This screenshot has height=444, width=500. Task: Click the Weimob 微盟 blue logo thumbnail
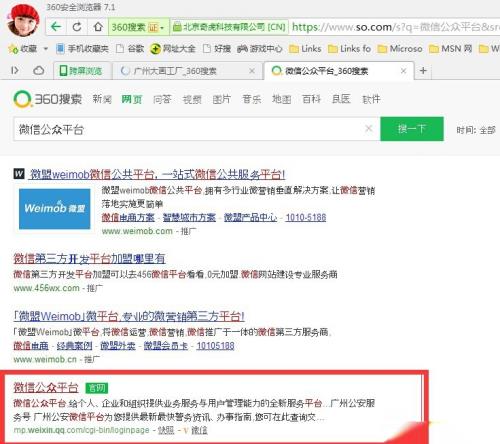54,209
